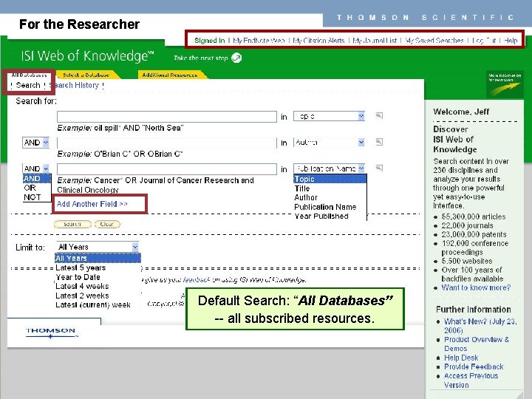Image resolution: width=532 pixels, height=399 pixels.
Task: Switch to the All Databases tab
Action: tap(29, 75)
